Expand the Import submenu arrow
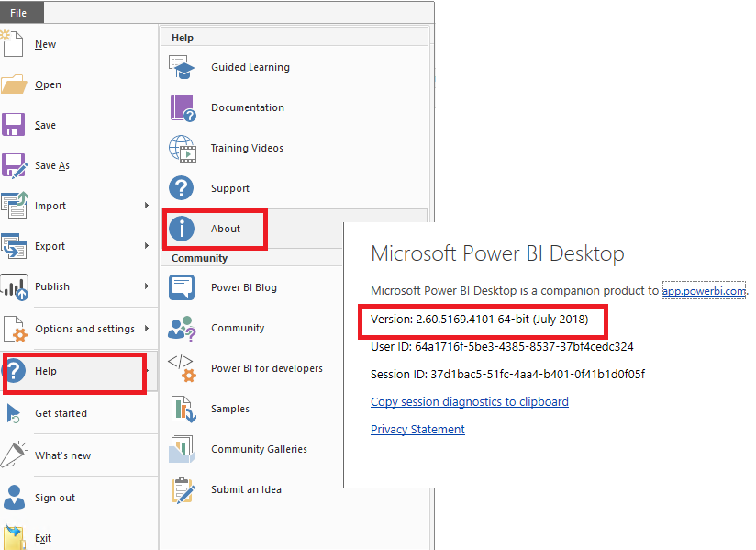 147,206
